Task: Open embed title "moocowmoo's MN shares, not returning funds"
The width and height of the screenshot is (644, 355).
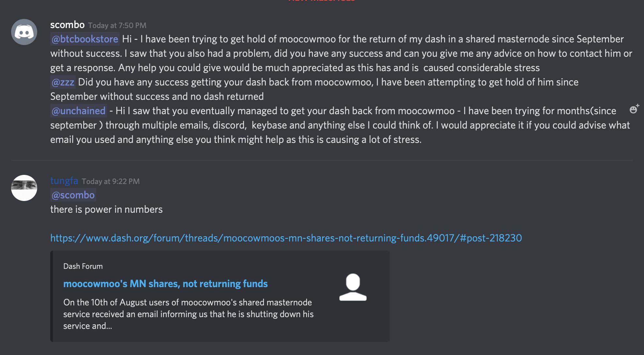Action: [x=165, y=284]
